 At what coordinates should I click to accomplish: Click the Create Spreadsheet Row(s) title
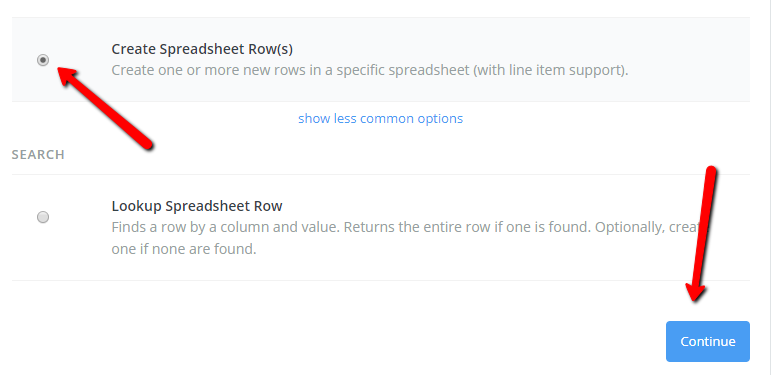point(202,49)
